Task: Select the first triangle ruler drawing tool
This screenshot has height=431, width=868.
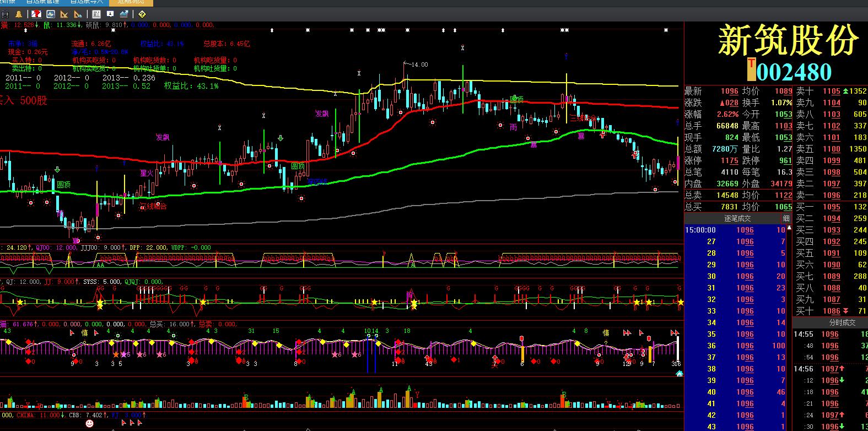Action: [x=64, y=14]
